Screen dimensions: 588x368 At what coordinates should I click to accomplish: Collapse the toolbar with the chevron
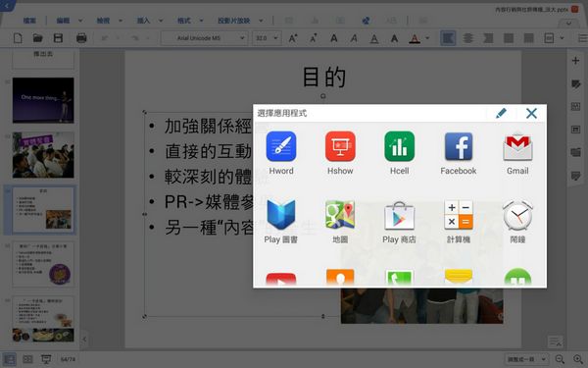tap(568, 23)
